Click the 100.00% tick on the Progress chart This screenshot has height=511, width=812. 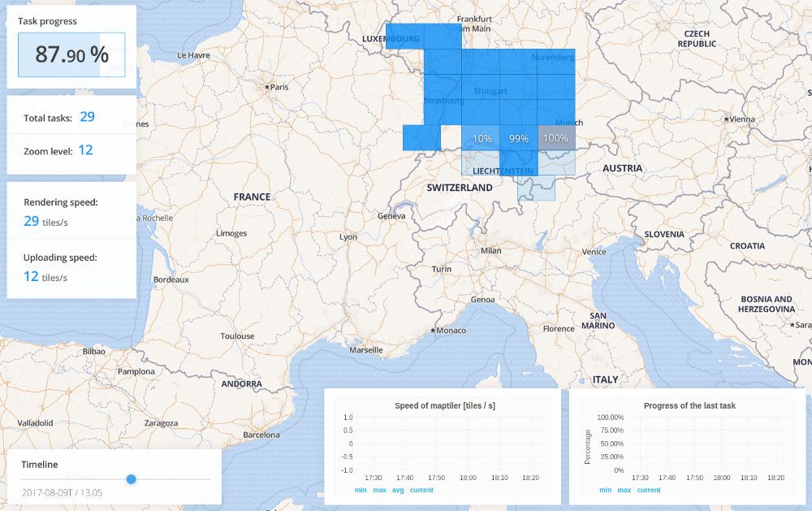point(610,418)
